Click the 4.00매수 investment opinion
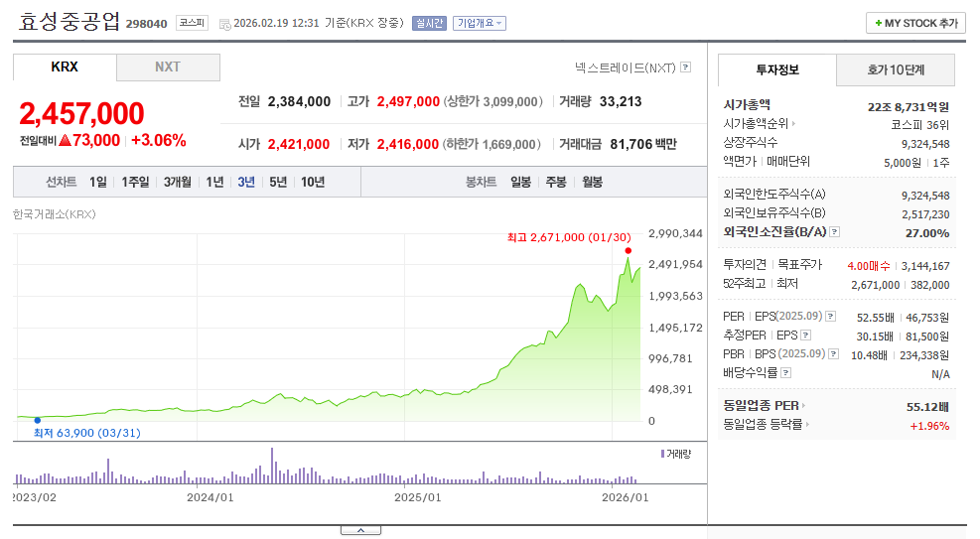The image size is (980, 539). pyautogui.click(x=868, y=266)
